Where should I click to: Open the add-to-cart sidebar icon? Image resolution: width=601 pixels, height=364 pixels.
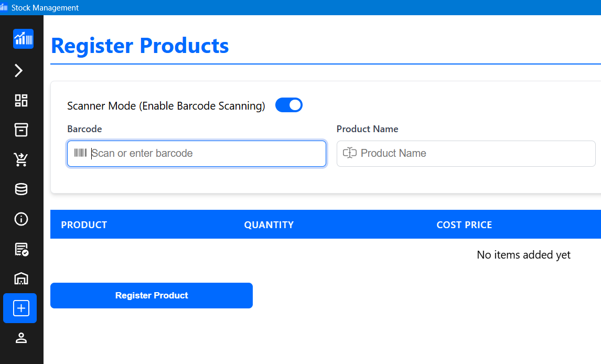pyautogui.click(x=21, y=159)
